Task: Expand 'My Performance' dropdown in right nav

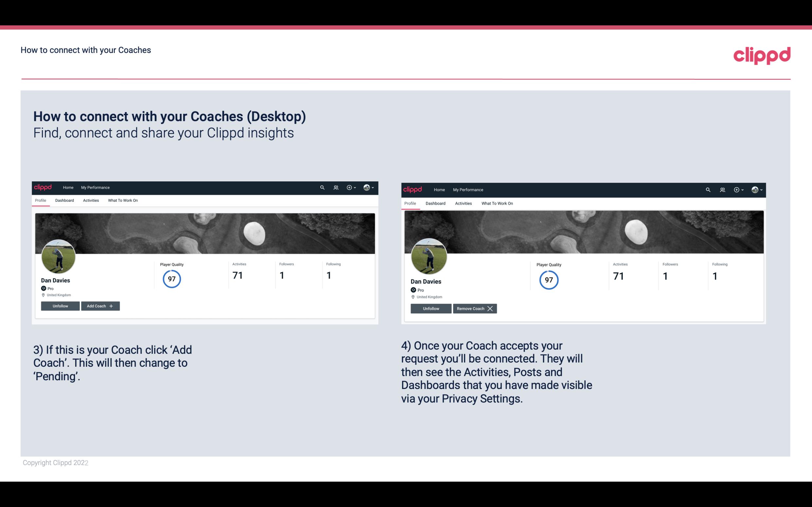Action: tap(468, 189)
